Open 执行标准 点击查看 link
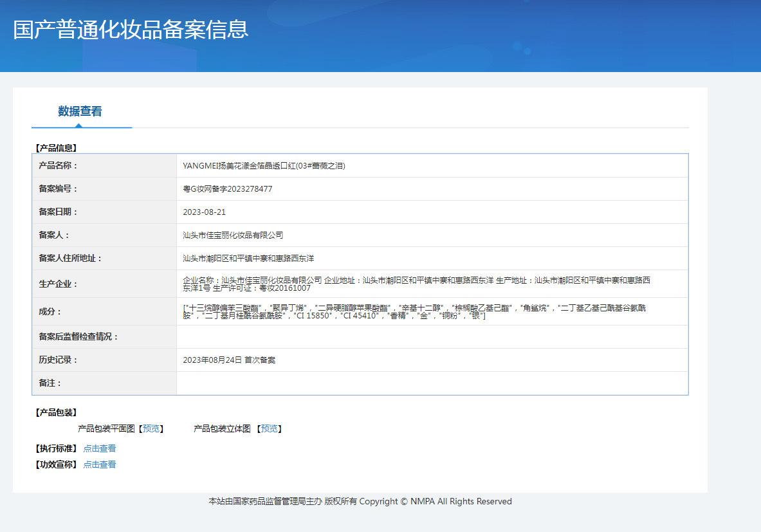This screenshot has height=532, width=761. 100,448
